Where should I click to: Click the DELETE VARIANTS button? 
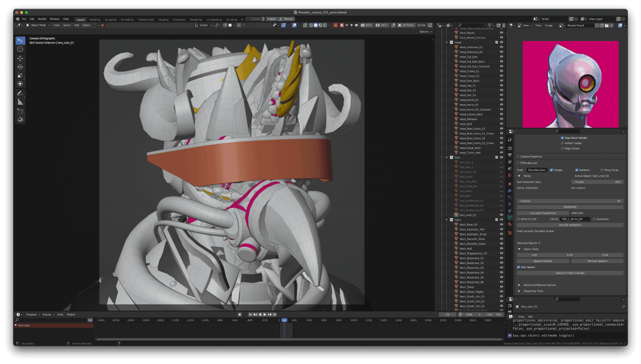[570, 225]
